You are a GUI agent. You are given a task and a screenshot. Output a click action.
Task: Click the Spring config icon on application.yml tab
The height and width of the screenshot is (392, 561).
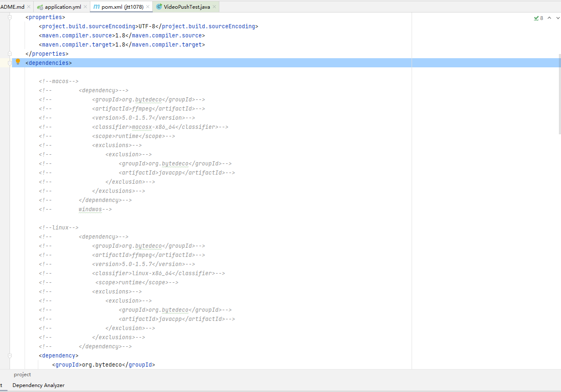[40, 7]
